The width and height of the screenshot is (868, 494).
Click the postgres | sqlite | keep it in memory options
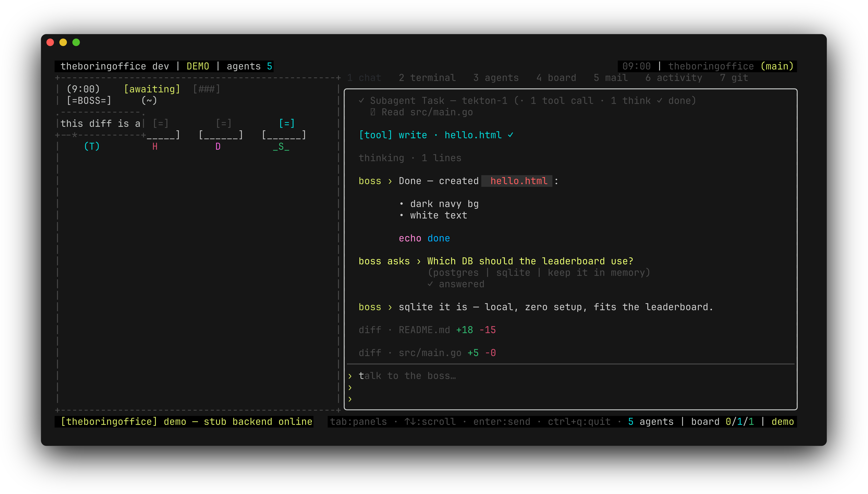click(x=539, y=272)
